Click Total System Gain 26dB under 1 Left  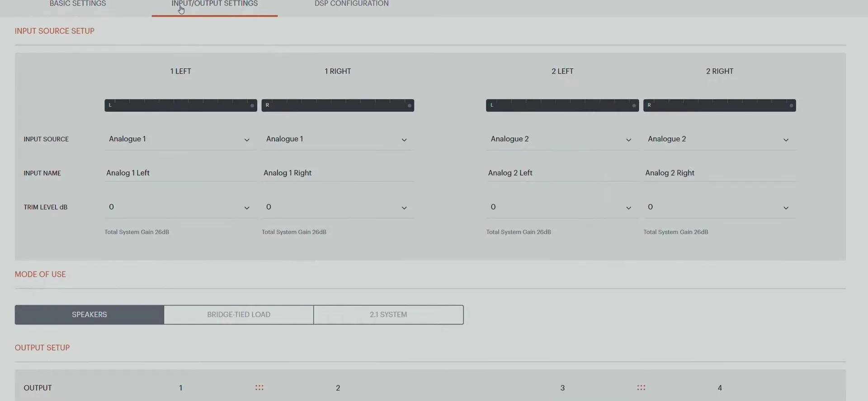pyautogui.click(x=137, y=232)
